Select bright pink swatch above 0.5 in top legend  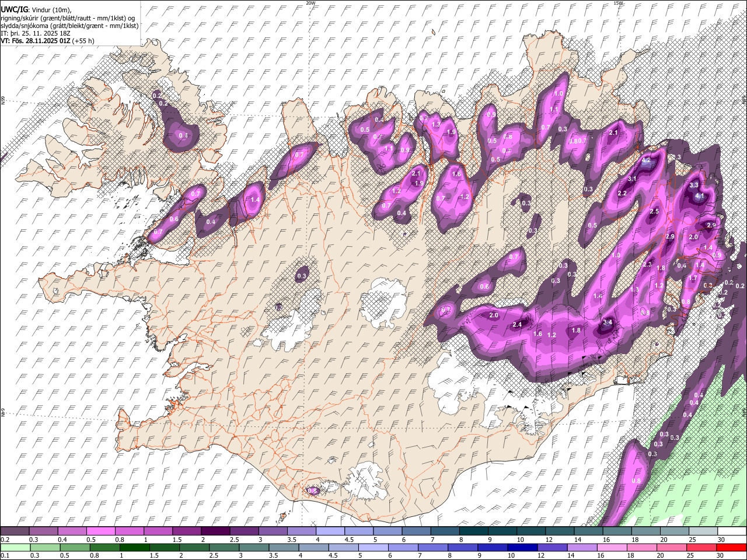100,531
